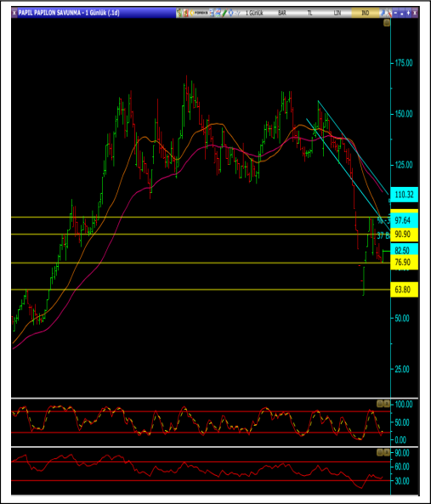Click the blue diamond arrows icon
The image size is (431, 504).
230,13
